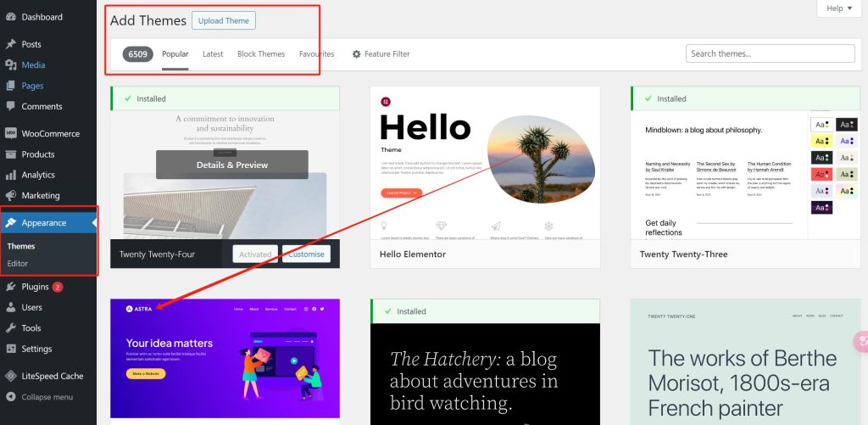
Task: Click the Products box icon
Action: pos(10,154)
